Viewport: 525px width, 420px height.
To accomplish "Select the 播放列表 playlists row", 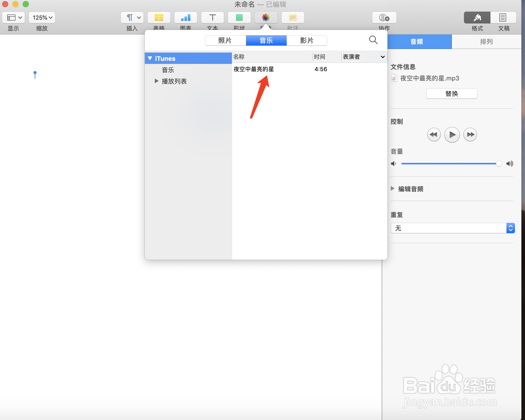I will coord(188,81).
